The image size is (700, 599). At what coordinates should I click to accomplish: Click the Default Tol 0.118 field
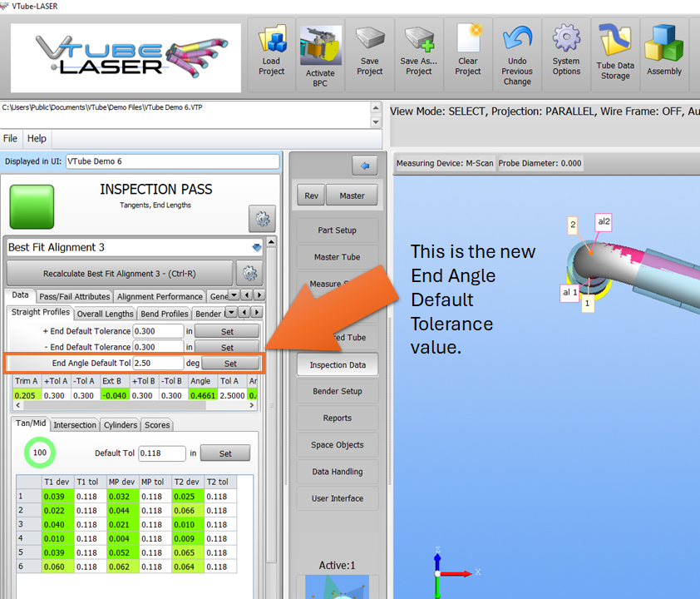pyautogui.click(x=161, y=453)
